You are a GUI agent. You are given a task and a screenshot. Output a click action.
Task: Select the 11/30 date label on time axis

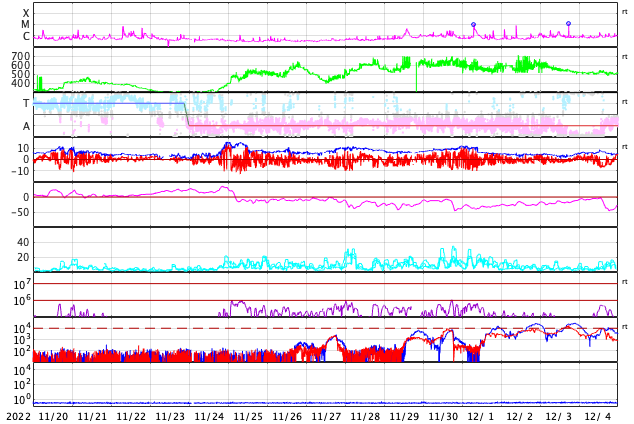click(443, 416)
